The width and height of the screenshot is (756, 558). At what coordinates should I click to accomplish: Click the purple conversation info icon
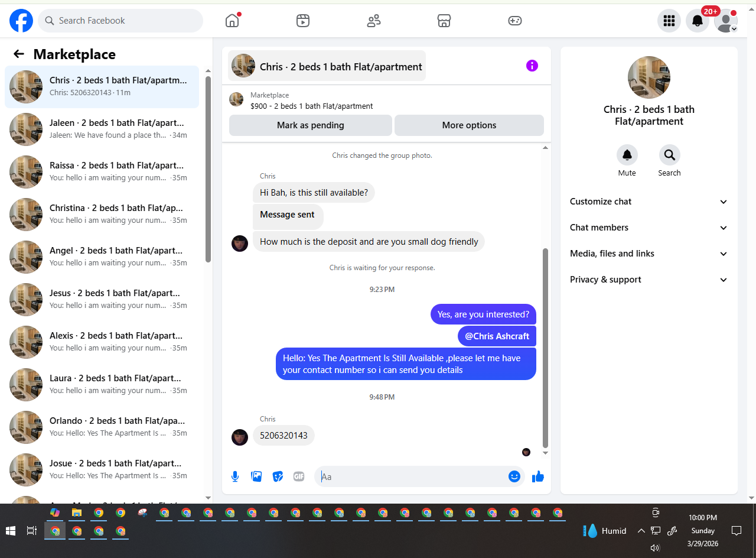click(532, 66)
